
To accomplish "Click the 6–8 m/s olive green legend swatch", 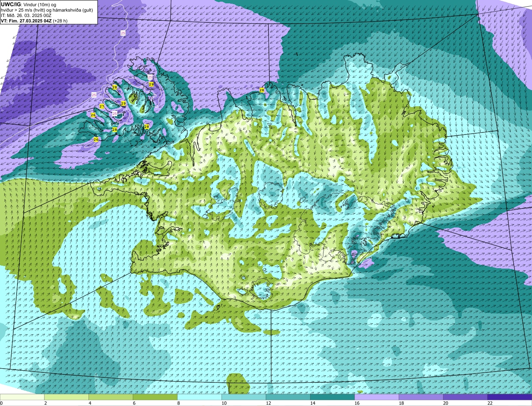I will pyautogui.click(x=155, y=397).
